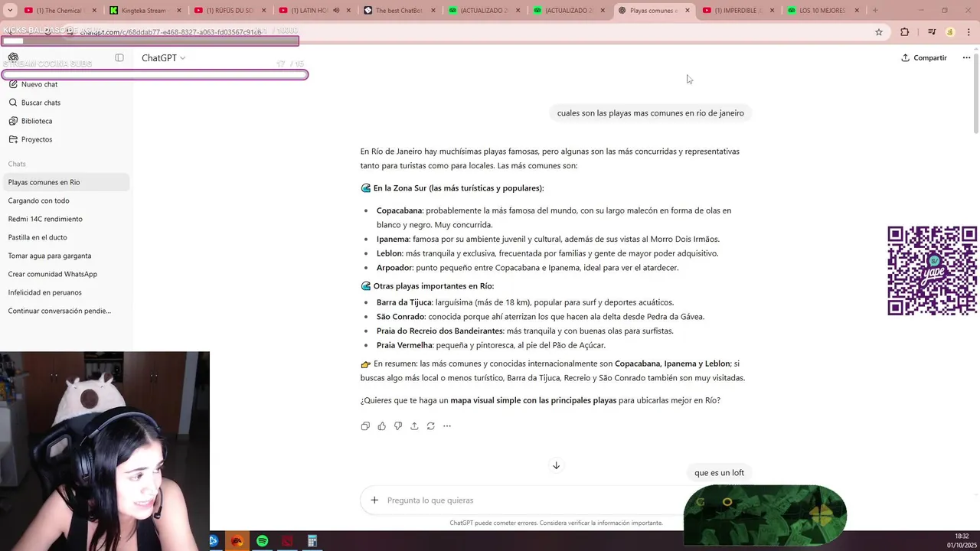Close the 'The best ChatBot' tab
The height and width of the screenshot is (551, 980).
[x=433, y=11]
